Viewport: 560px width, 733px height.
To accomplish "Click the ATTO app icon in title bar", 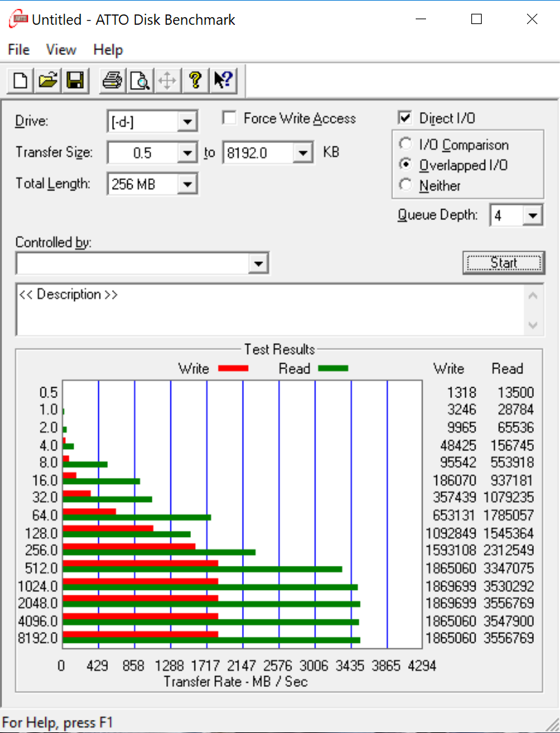I will point(18,19).
